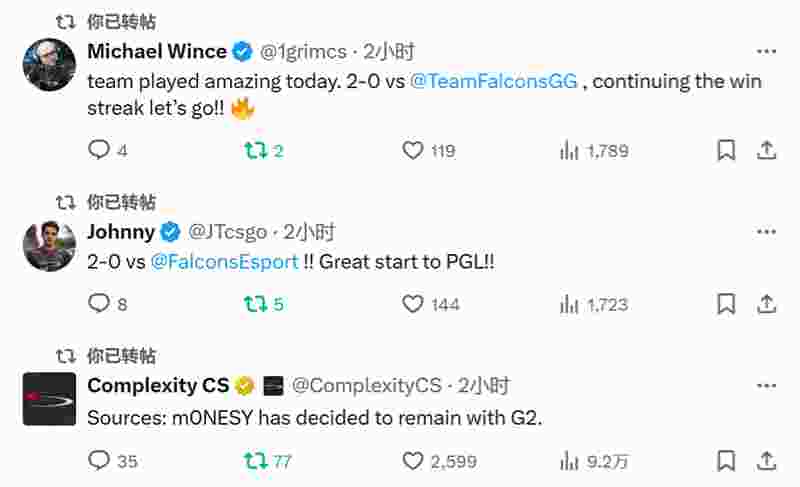Open more options for Complexity CS tweet

(x=766, y=385)
